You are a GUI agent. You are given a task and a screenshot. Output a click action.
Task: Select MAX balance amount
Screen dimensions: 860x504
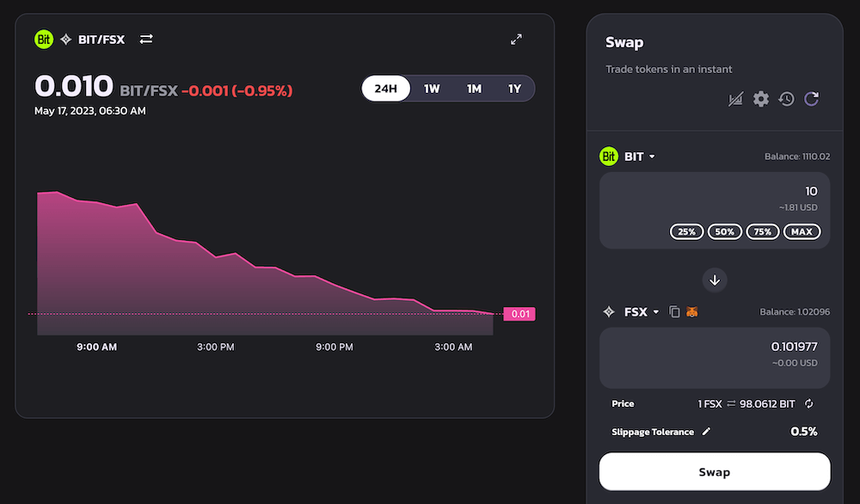801,231
